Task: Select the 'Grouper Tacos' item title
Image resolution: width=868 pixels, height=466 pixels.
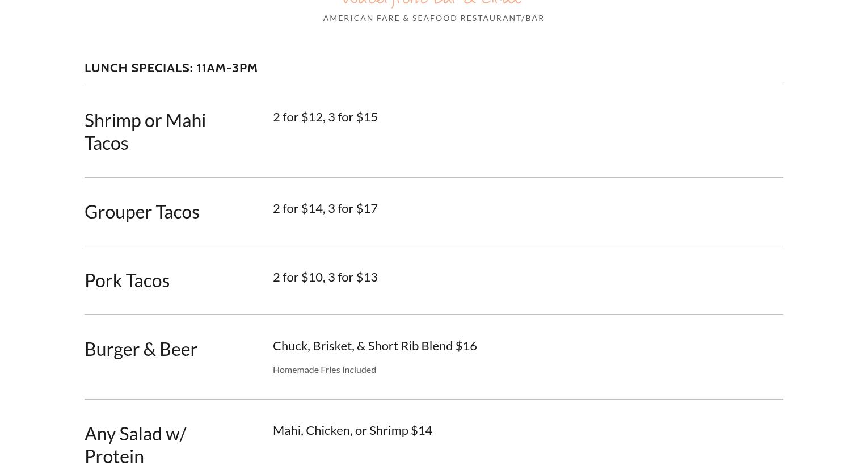Action: click(142, 212)
